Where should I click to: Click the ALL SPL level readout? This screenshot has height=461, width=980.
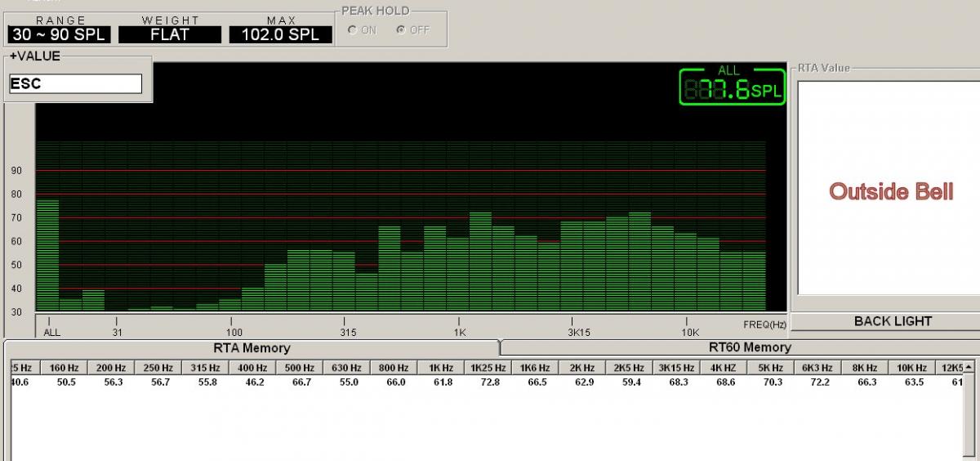point(732,87)
